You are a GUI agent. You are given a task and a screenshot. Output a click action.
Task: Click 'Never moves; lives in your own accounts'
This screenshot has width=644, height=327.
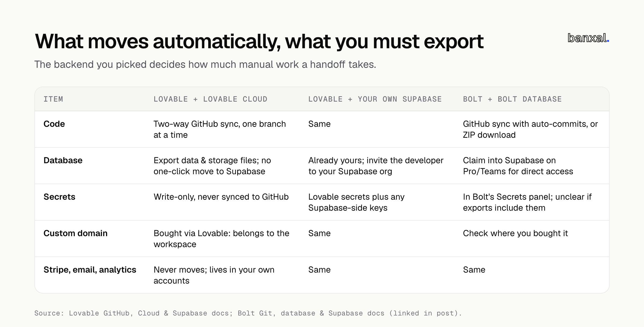pyautogui.click(x=214, y=275)
